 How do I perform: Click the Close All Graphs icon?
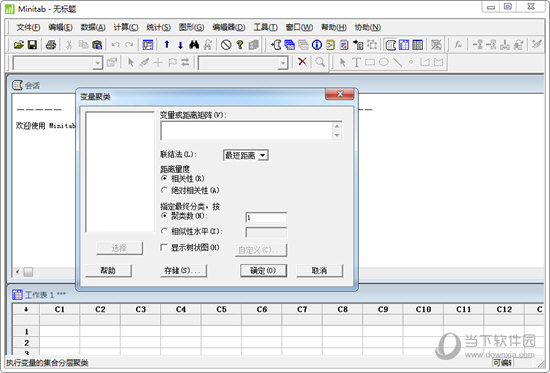(436, 45)
